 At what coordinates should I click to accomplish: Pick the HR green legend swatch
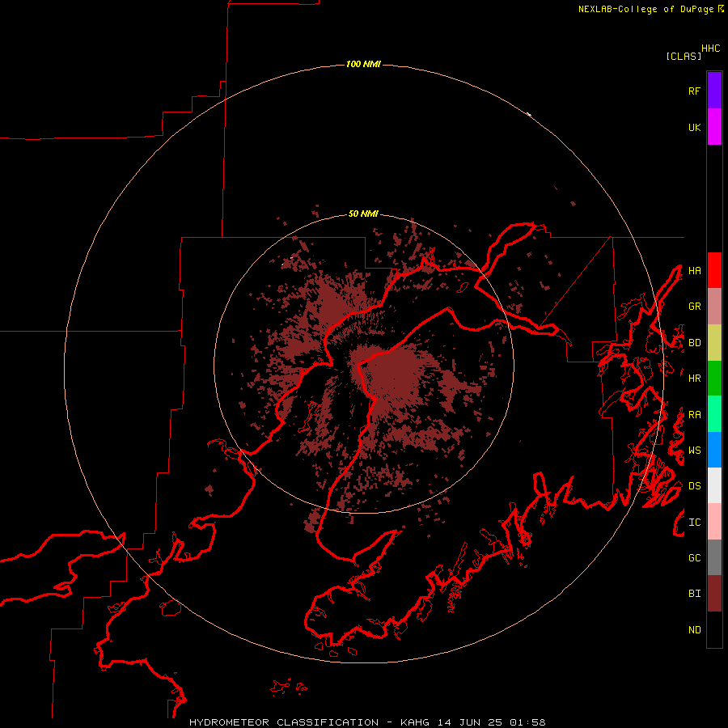tap(714, 379)
